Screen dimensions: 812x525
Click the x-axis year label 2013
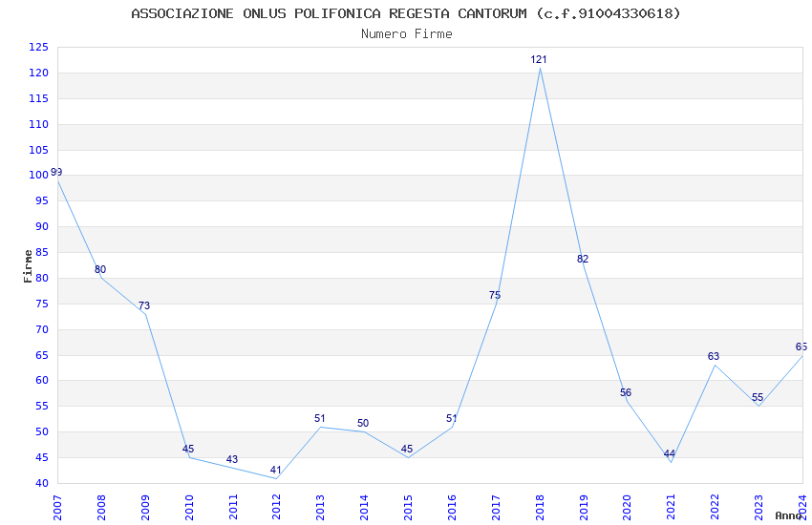321,508
